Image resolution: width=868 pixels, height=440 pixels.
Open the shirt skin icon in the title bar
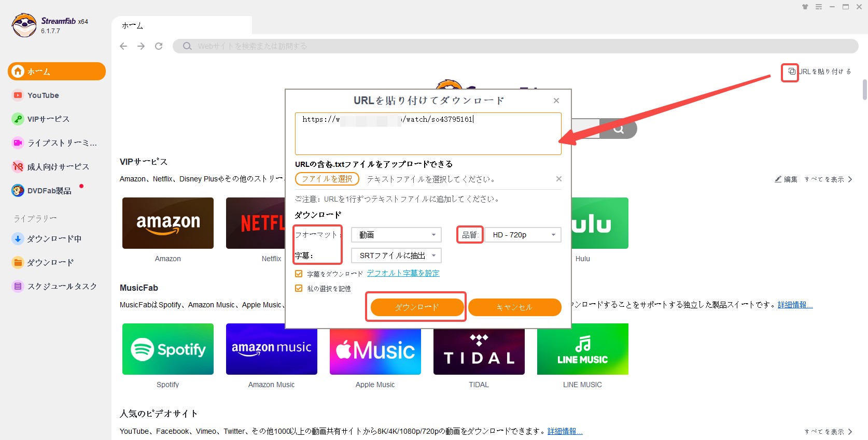(x=805, y=7)
